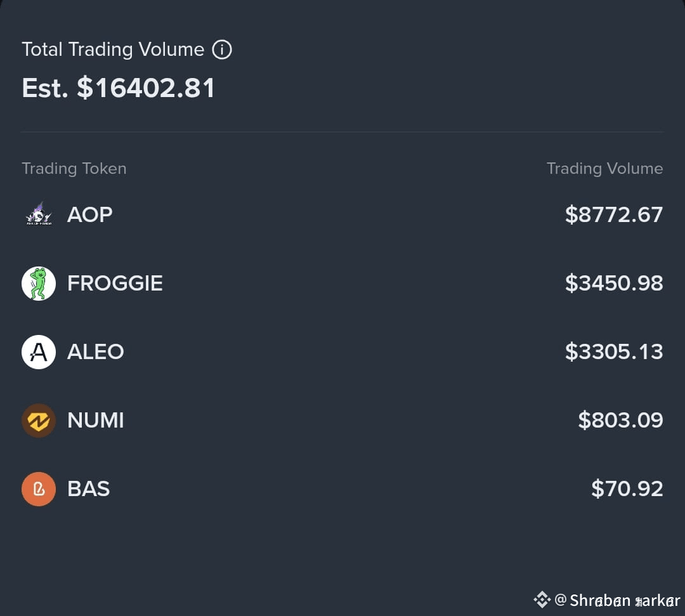Click the Trading Token column header

tap(74, 169)
